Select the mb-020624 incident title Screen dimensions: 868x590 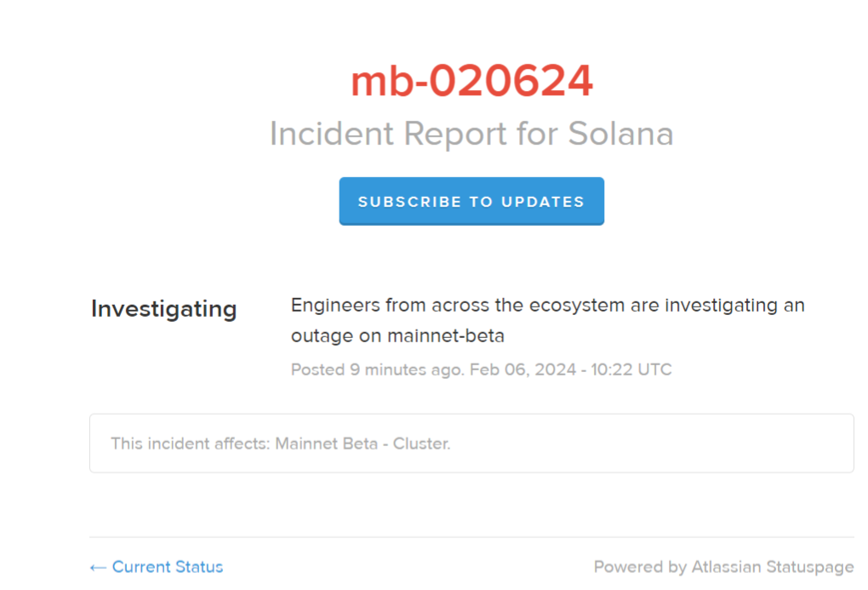click(471, 80)
